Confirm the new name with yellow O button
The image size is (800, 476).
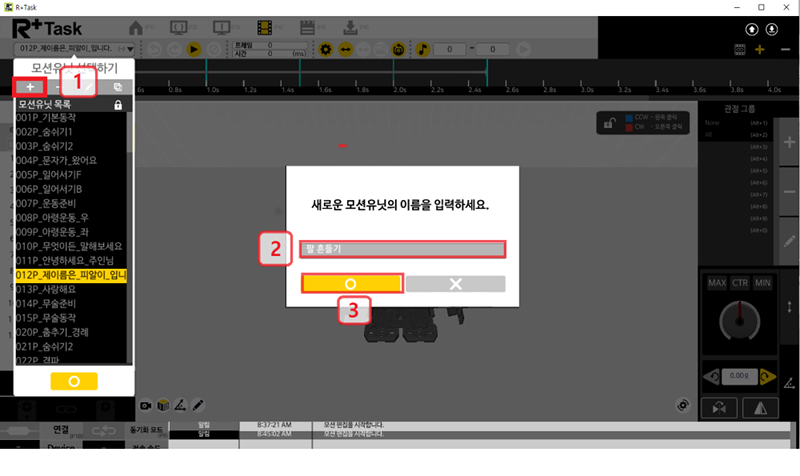pos(351,284)
